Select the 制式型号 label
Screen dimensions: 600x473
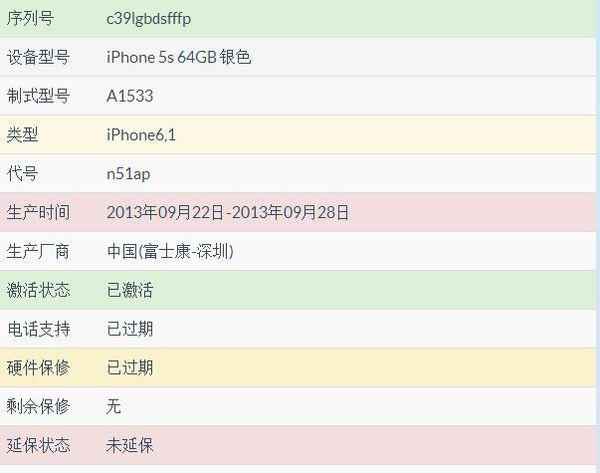(x=39, y=96)
